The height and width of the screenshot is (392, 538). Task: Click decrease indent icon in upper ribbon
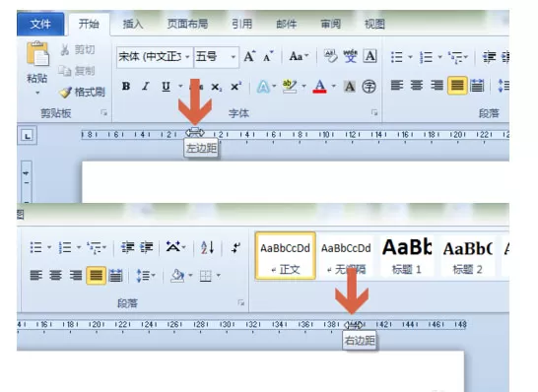[489, 57]
